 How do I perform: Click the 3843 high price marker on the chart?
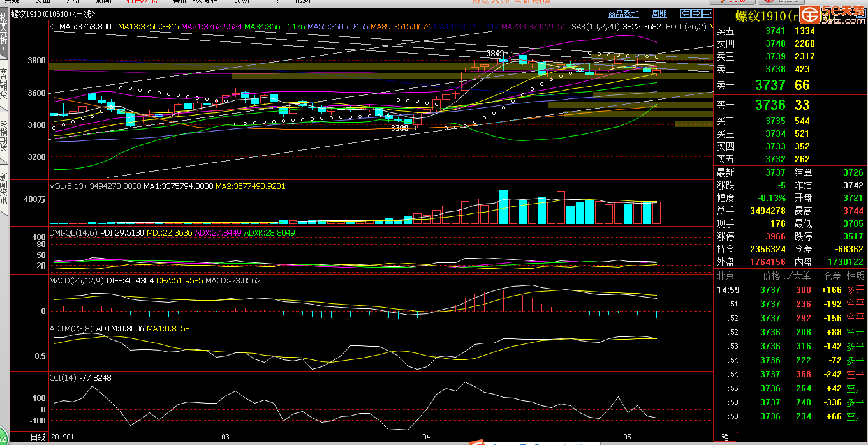point(495,53)
